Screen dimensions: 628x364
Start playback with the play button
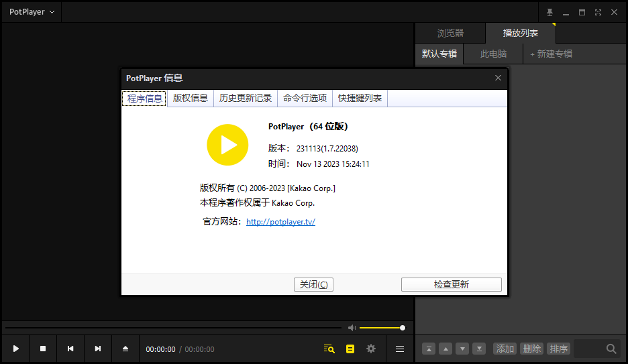pos(16,349)
